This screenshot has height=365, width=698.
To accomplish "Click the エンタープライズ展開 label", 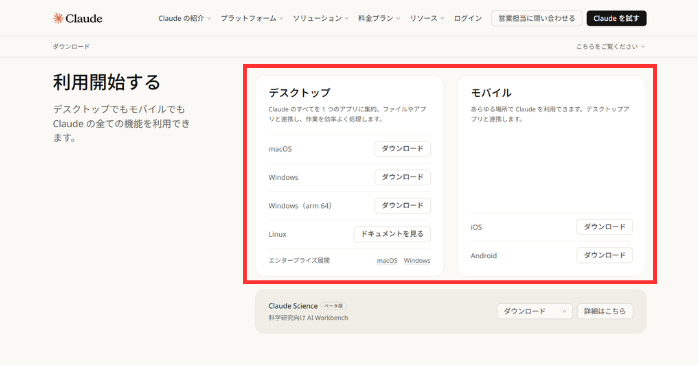I will (x=299, y=260).
